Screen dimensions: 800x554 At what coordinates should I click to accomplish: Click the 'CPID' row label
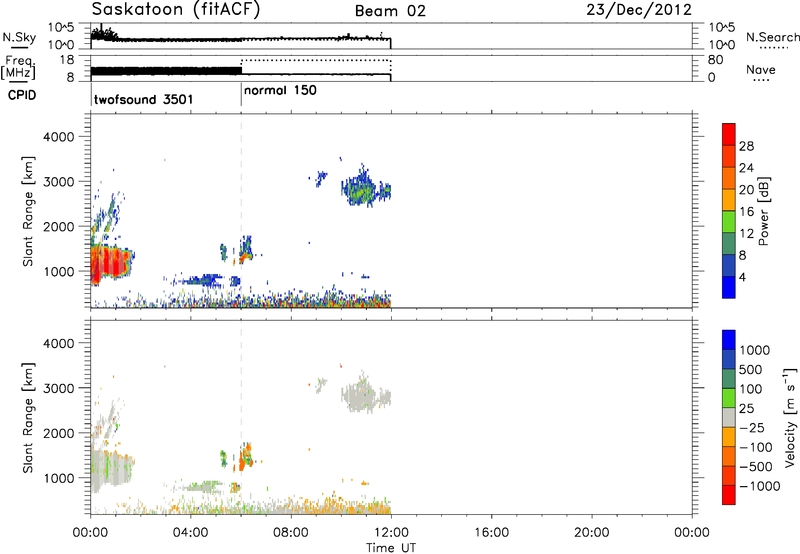21,95
